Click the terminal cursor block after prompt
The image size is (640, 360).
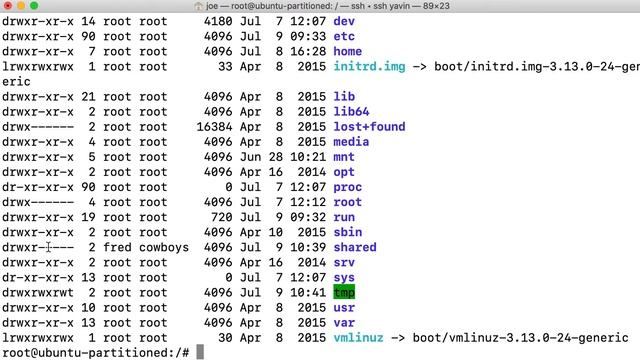(200, 352)
